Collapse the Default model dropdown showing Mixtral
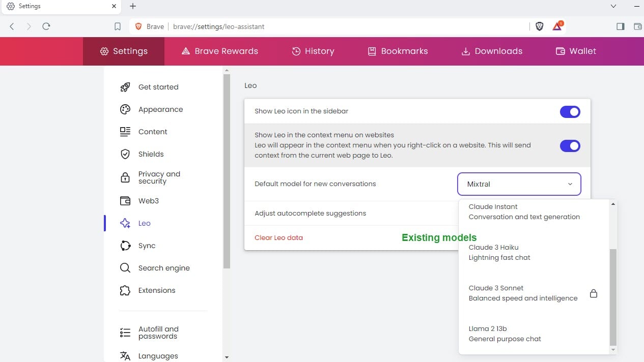 519,184
